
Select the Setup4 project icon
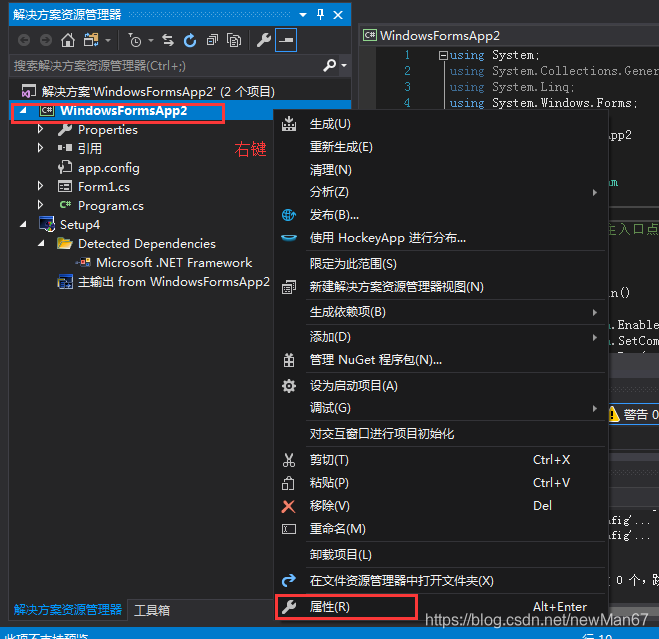coord(47,224)
